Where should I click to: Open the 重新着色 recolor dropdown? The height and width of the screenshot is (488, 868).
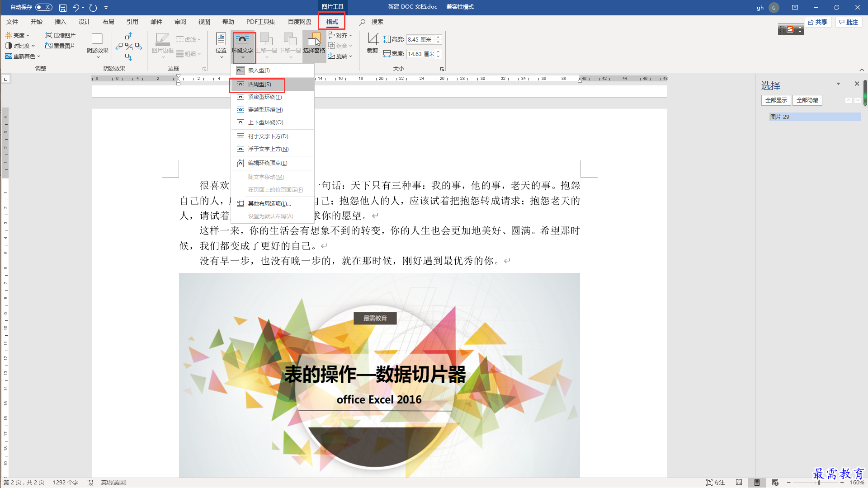point(23,56)
